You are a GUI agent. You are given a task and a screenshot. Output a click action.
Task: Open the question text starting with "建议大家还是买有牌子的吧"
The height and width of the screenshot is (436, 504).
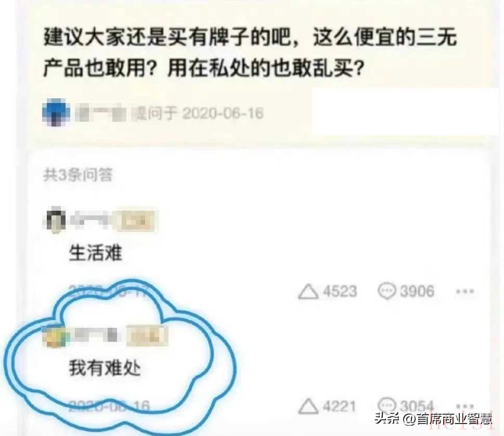pyautogui.click(x=250, y=53)
